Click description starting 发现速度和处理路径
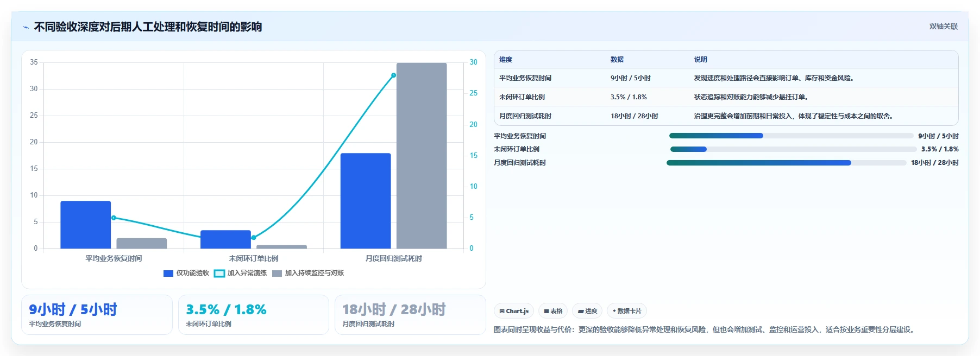 point(775,78)
